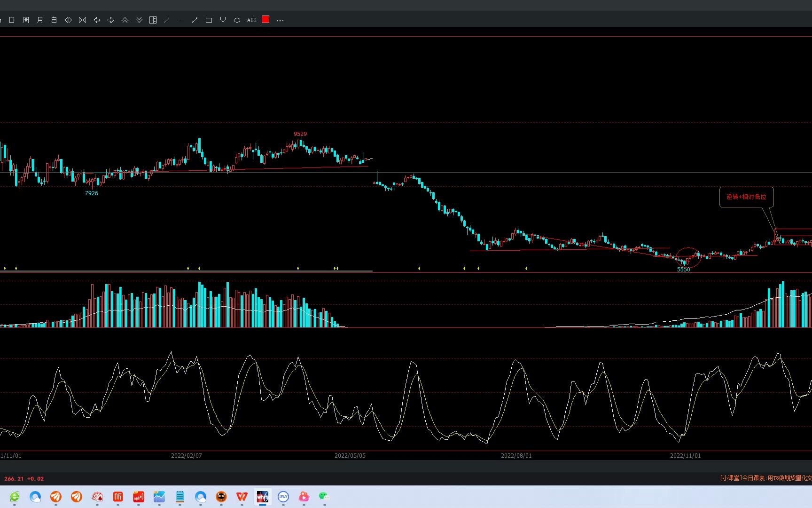
Task: Expand more tools via the ellipsis menu
Action: (280, 20)
